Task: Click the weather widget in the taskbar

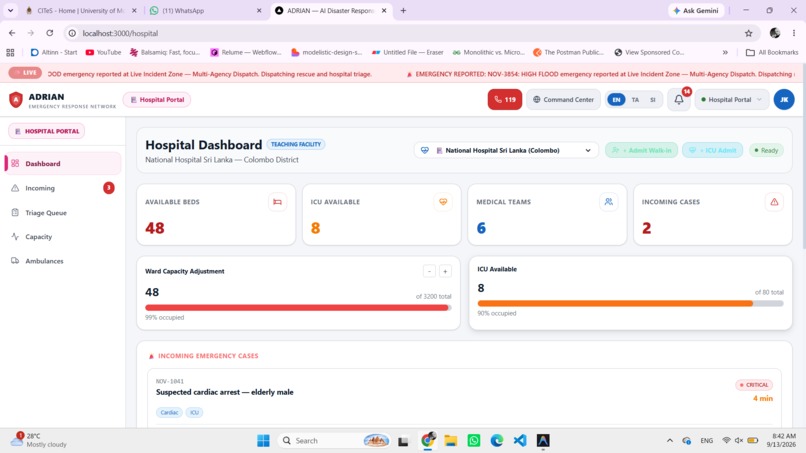Action: click(40, 440)
